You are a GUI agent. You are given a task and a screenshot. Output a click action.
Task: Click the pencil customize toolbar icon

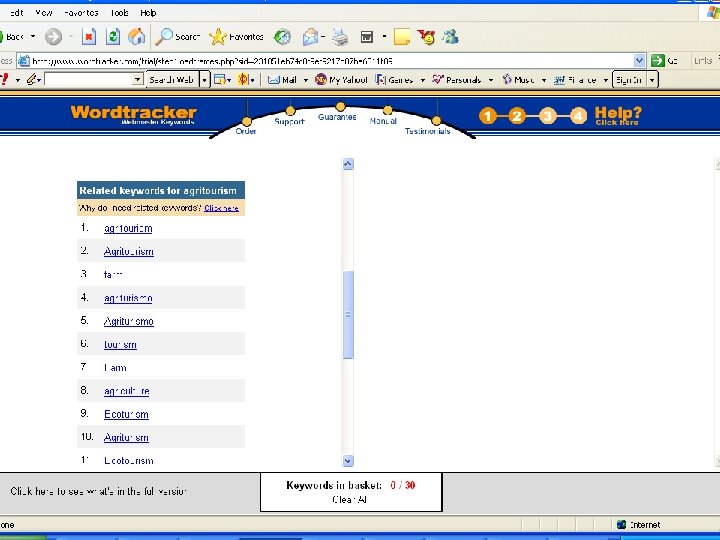click(x=31, y=80)
